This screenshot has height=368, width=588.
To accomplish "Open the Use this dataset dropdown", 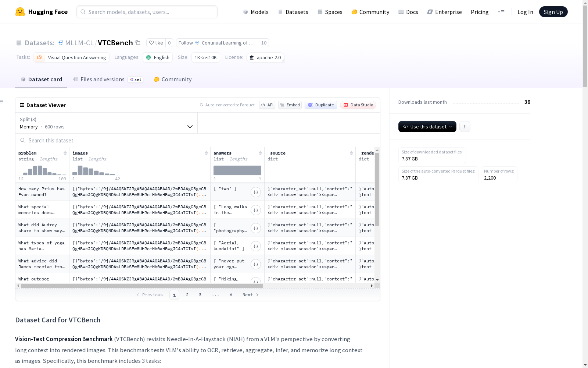I will pyautogui.click(x=427, y=127).
